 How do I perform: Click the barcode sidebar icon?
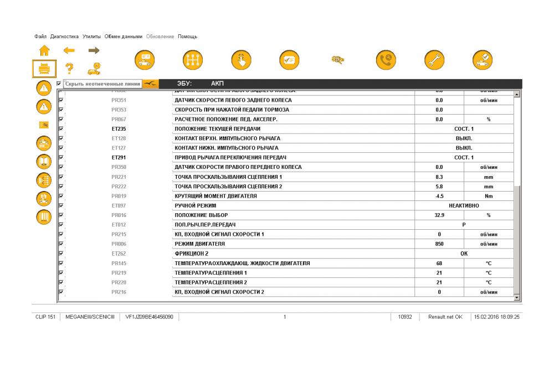point(44,217)
